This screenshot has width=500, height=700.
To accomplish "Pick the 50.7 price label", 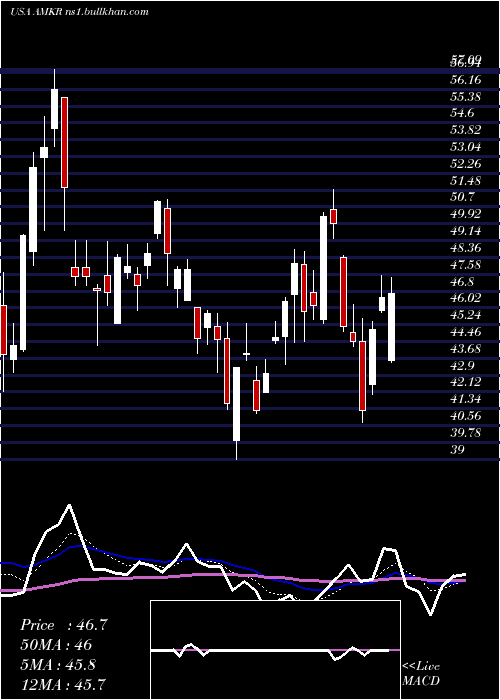I will (x=462, y=197).
